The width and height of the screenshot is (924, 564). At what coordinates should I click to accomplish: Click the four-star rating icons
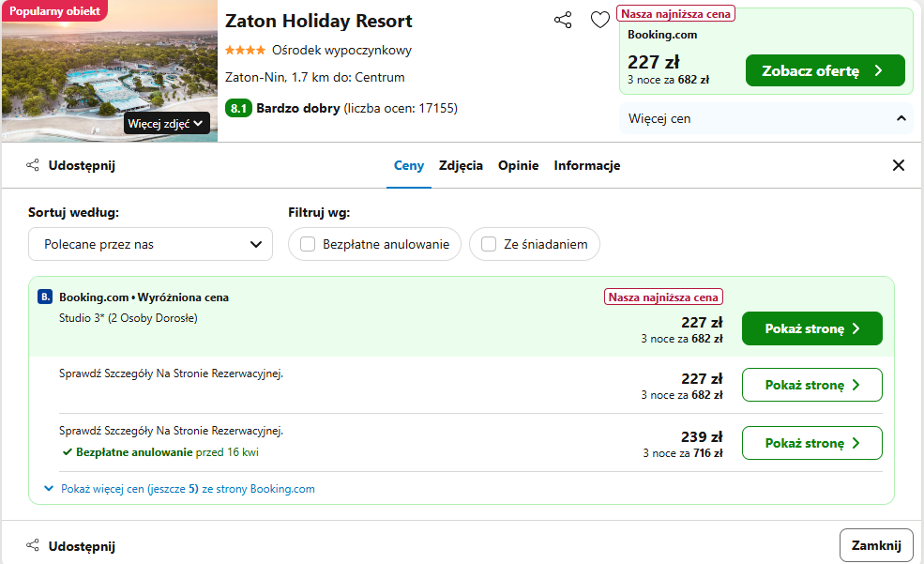tap(245, 50)
